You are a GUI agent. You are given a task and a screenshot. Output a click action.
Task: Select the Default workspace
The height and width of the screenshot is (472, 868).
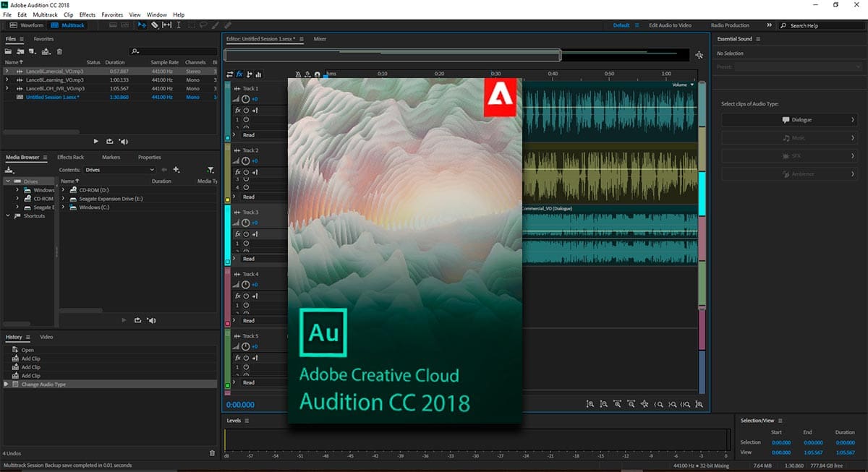(x=621, y=25)
